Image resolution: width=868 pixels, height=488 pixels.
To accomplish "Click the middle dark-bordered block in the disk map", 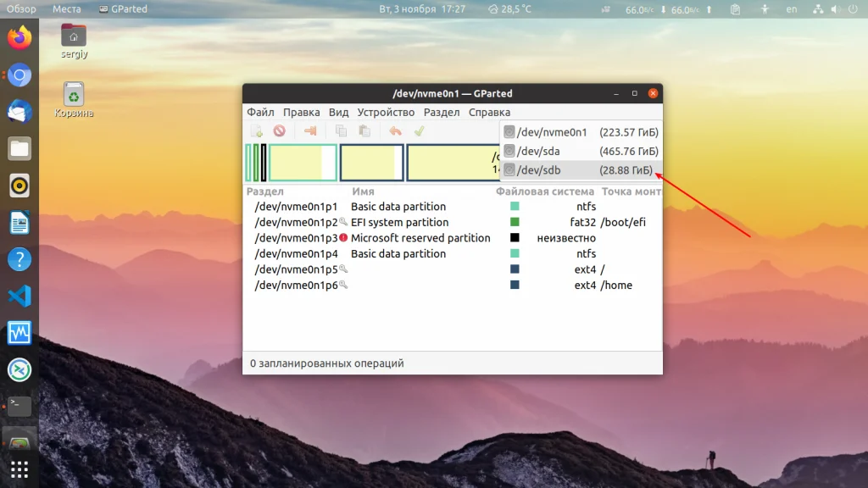I will [x=371, y=163].
